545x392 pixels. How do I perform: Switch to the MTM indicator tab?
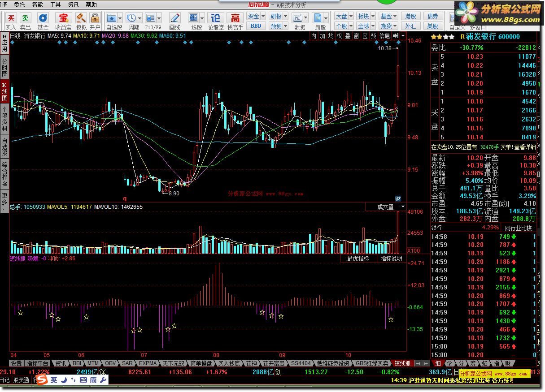(93, 363)
